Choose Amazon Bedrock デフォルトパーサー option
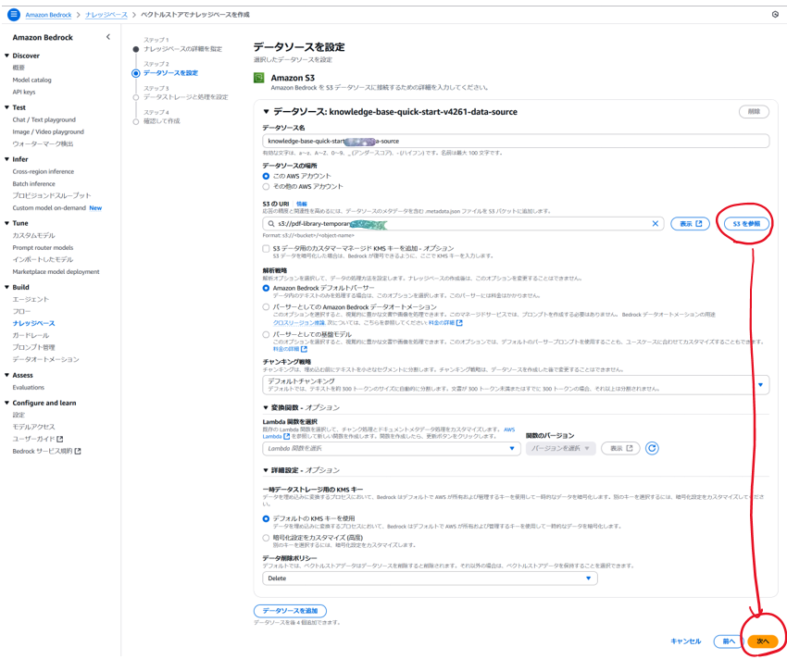 [266, 288]
